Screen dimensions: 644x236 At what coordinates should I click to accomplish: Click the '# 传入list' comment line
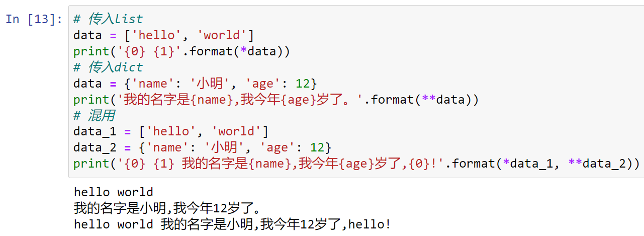click(108, 19)
